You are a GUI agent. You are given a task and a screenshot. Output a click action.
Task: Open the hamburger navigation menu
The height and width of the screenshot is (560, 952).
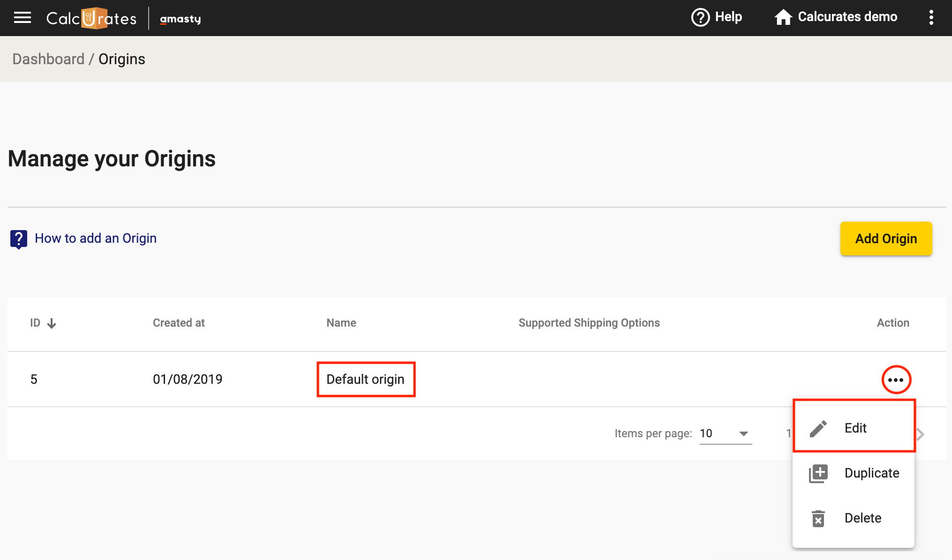point(23,18)
